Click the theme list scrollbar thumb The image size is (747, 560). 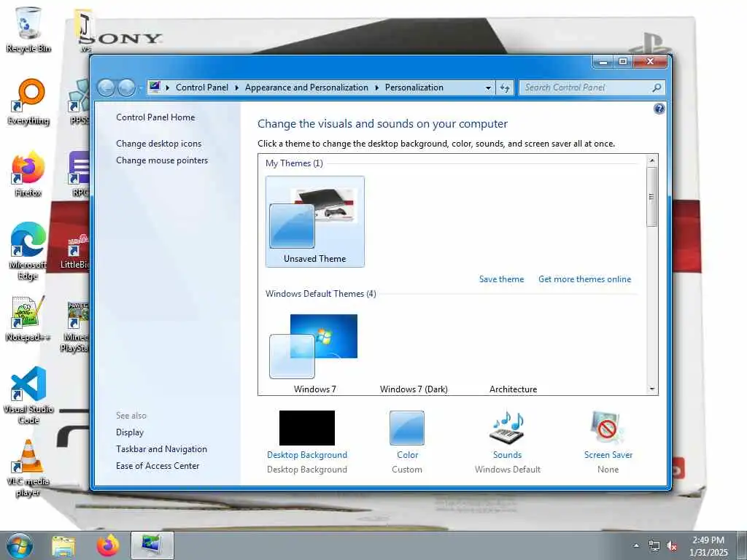click(651, 197)
